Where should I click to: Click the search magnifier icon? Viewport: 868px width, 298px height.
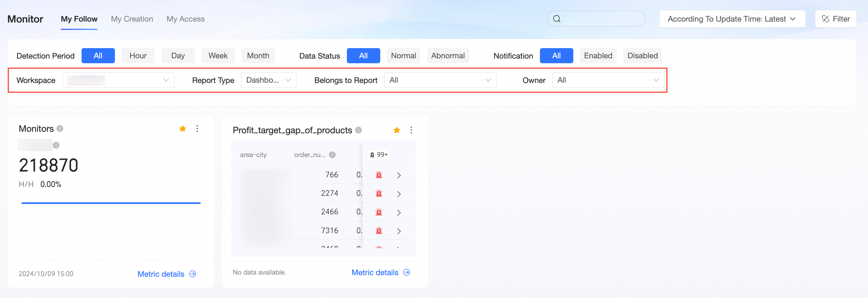[x=557, y=19]
